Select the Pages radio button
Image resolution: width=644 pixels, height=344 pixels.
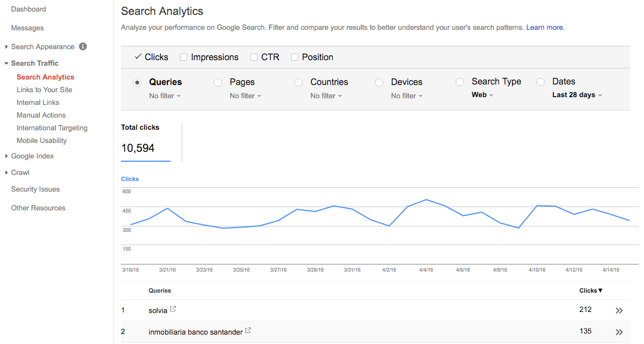pos(218,82)
